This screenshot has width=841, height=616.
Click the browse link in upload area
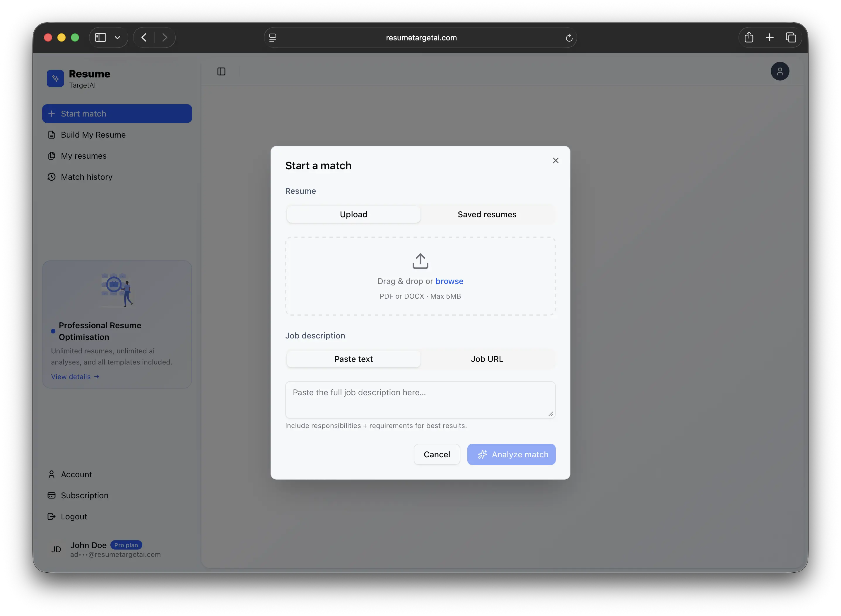(449, 281)
